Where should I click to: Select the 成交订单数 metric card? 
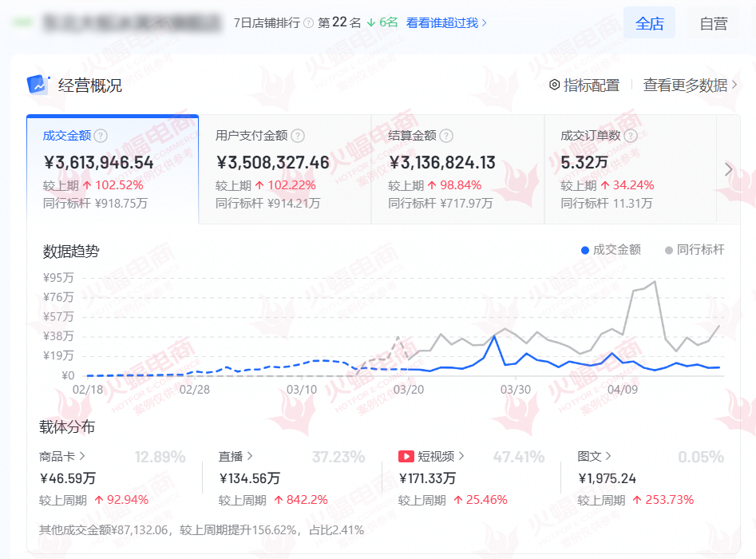tap(631, 170)
